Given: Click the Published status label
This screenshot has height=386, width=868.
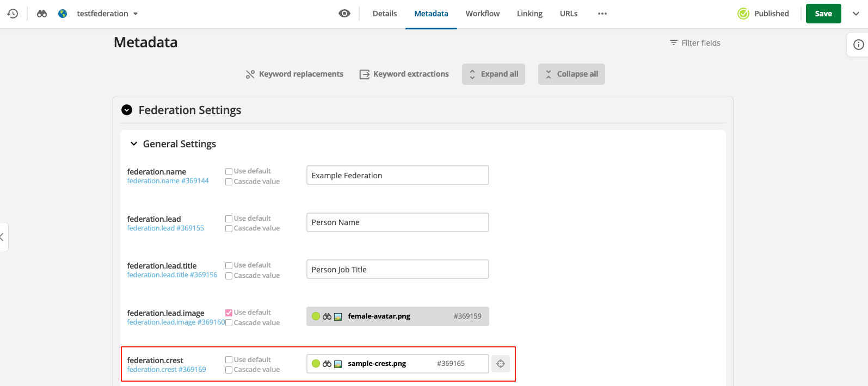Looking at the screenshot, I should (772, 14).
